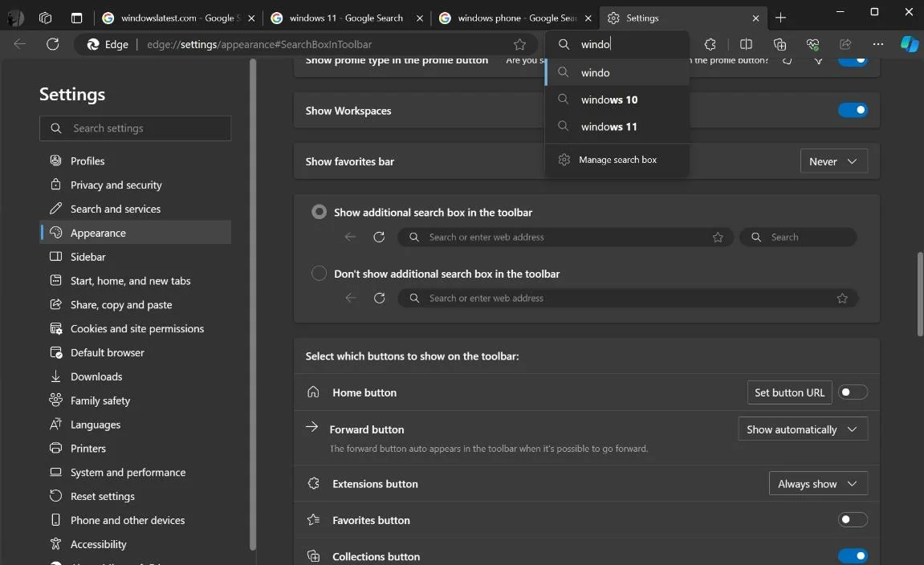Viewport: 924px width, 565px height.
Task: Click the Set button URL button
Action: click(x=789, y=392)
